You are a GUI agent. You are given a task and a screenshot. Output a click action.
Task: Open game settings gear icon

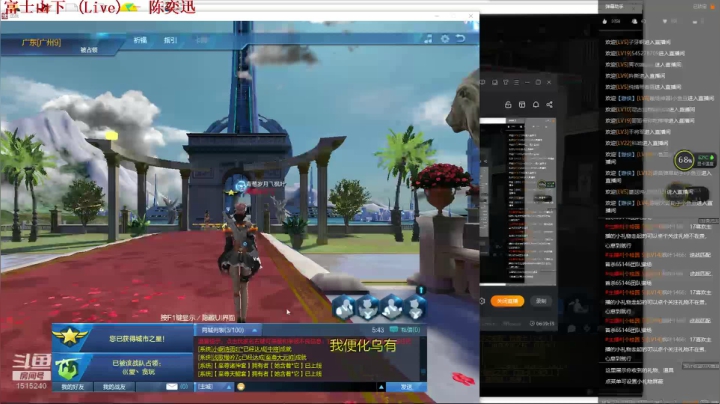444,39
